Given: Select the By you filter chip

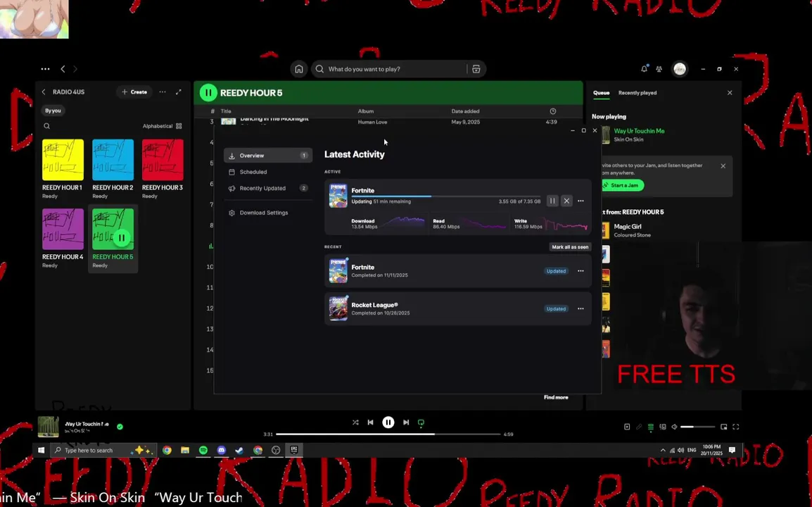Looking at the screenshot, I should tap(53, 111).
